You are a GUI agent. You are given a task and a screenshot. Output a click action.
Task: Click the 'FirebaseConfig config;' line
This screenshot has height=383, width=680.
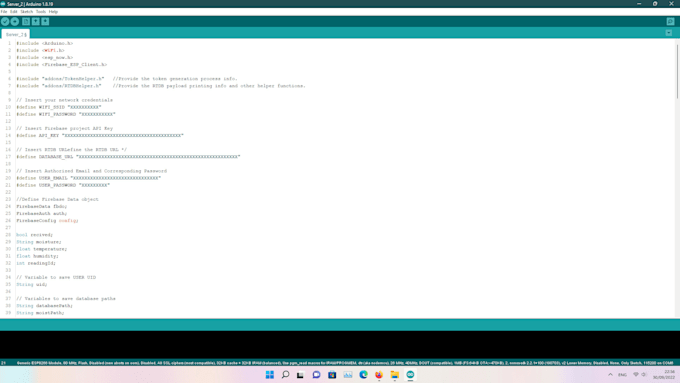coord(48,220)
